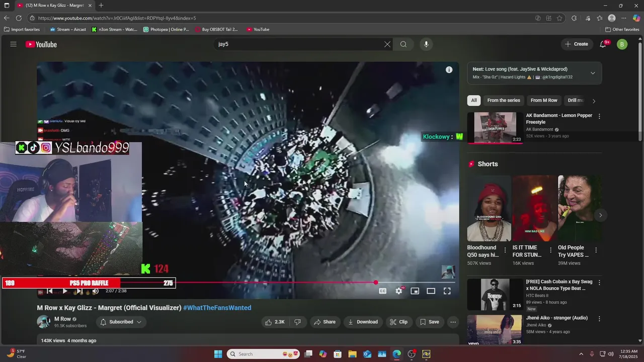Download the video

click(363, 322)
